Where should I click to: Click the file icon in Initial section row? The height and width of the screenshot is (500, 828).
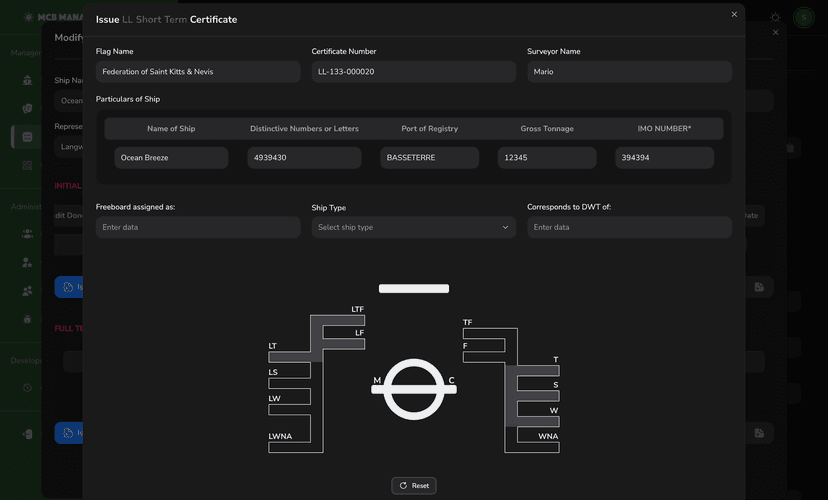click(759, 287)
